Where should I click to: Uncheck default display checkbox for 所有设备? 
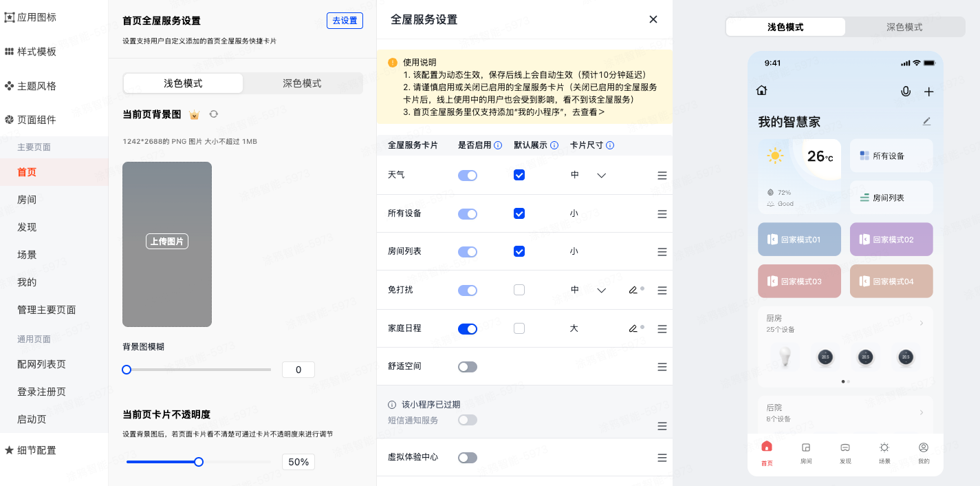[x=519, y=213]
